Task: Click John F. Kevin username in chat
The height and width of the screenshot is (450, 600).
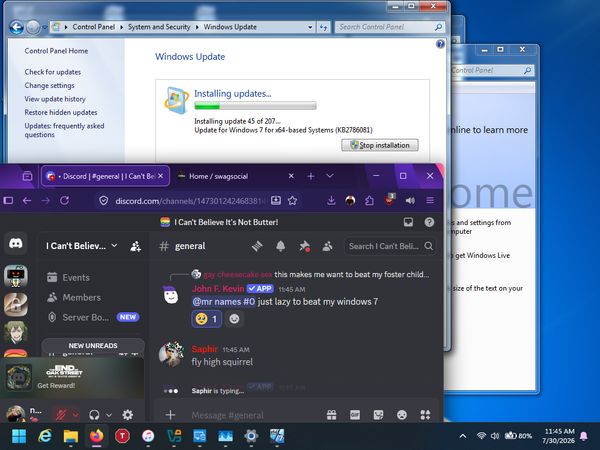Action: coord(218,289)
